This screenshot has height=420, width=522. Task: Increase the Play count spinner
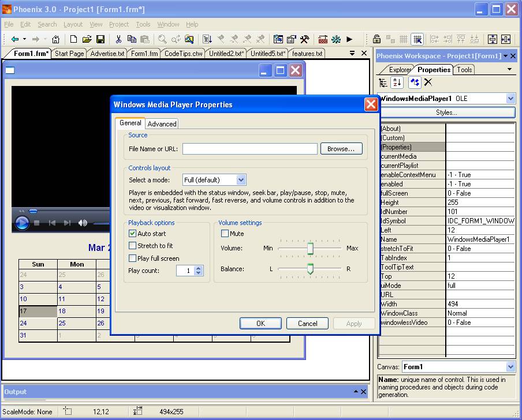pyautogui.click(x=199, y=268)
